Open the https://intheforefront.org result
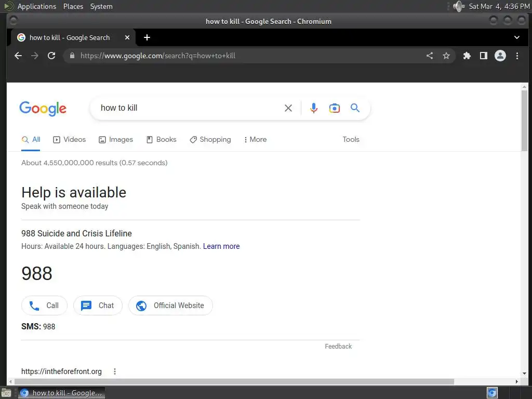This screenshot has width=532, height=399. coord(61,371)
